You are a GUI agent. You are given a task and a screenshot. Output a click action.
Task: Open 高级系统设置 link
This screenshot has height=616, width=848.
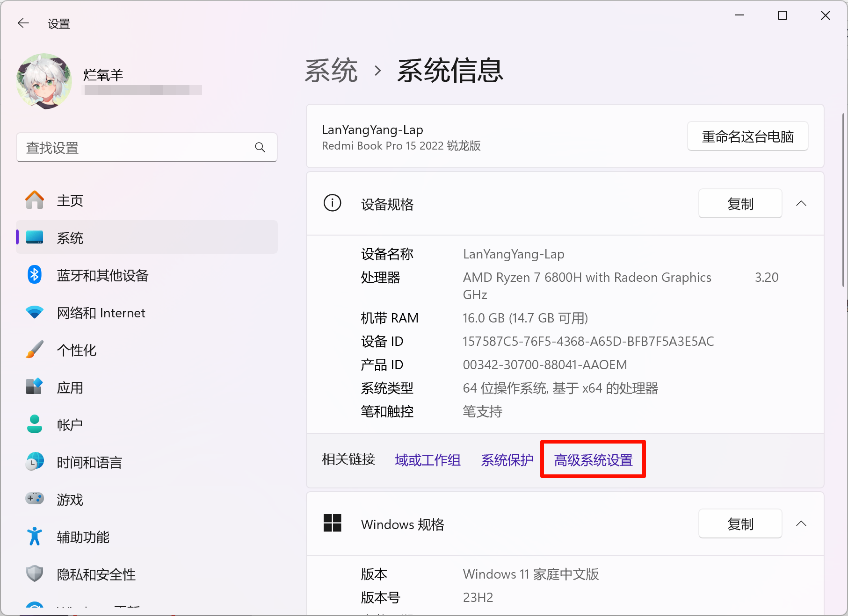593,460
